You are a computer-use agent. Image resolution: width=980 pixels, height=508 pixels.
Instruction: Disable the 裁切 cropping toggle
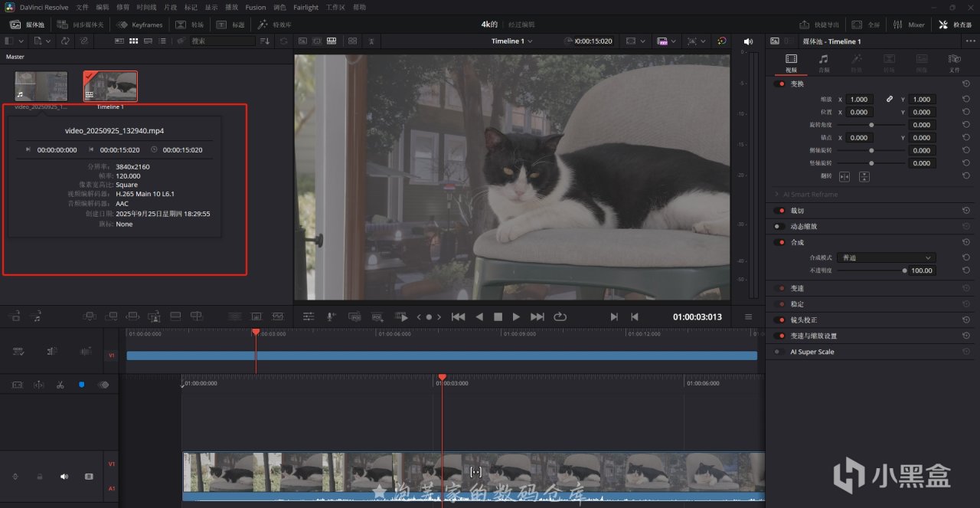click(x=779, y=211)
